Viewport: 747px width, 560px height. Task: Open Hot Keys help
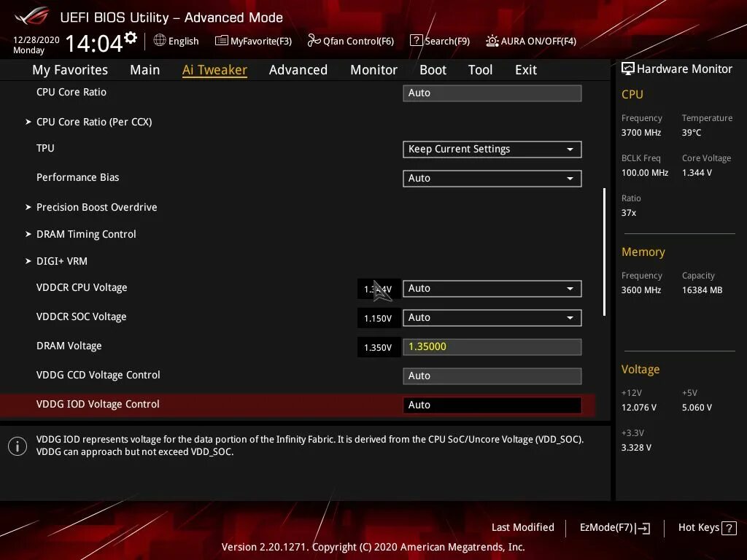tap(707, 528)
